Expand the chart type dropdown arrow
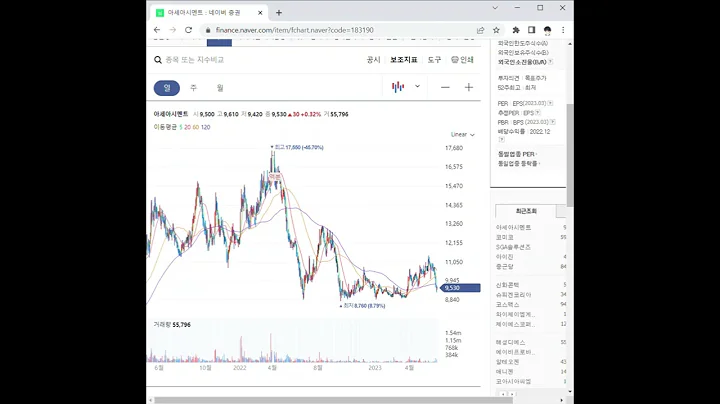Viewport: 720px width, 404px height. [x=417, y=86]
